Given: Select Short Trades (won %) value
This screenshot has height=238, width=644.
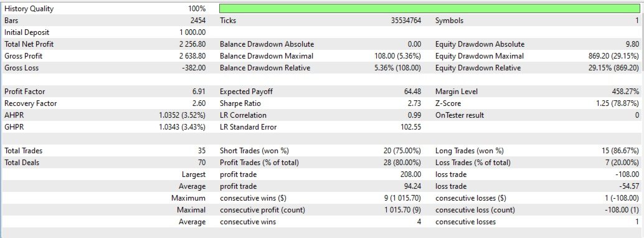Looking at the screenshot, I should click(402, 151).
